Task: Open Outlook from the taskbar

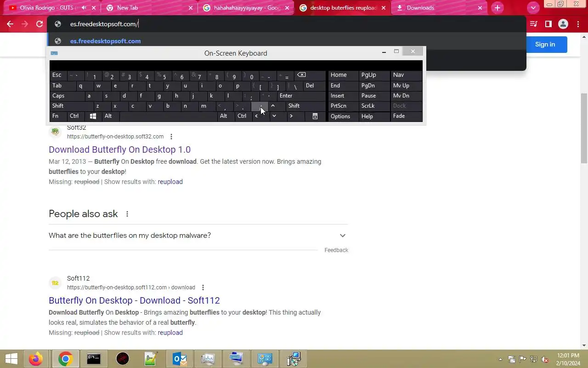Action: (x=179, y=359)
